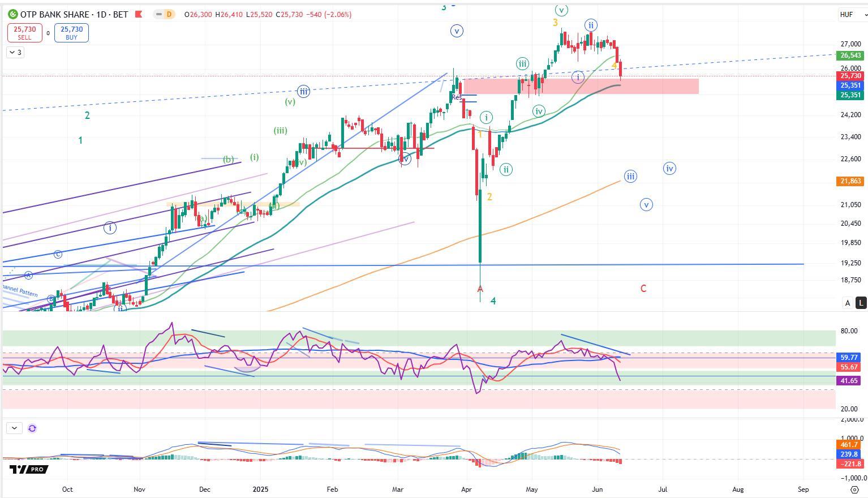Expand the collapsed indicator legend showing 3

tap(15, 53)
